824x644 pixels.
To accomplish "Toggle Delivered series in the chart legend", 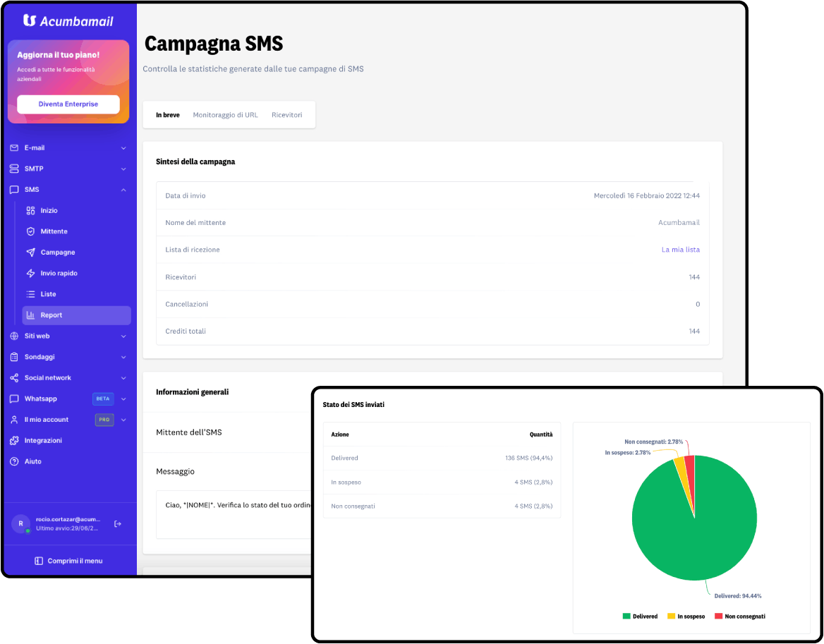I will [640, 616].
